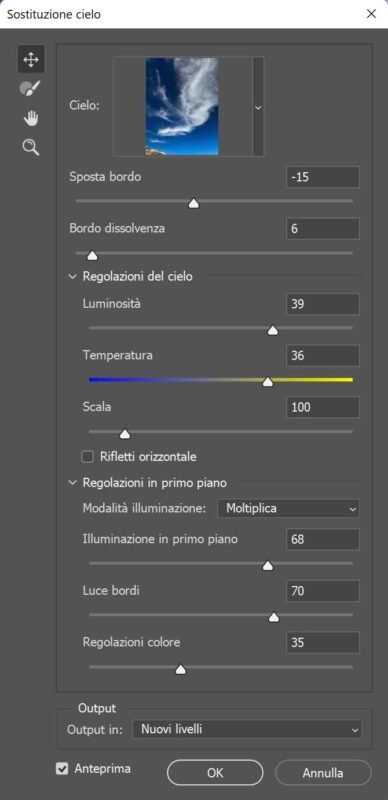Confirm with the OK button

pos(215,772)
